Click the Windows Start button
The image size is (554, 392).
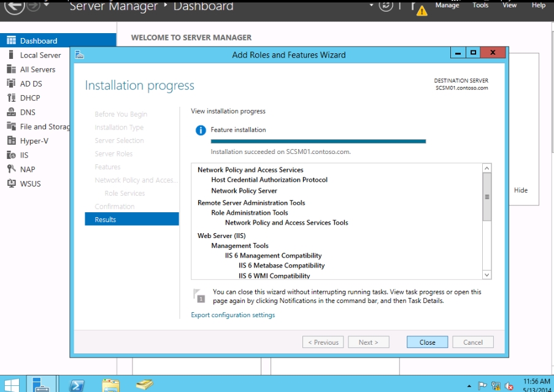click(x=13, y=385)
